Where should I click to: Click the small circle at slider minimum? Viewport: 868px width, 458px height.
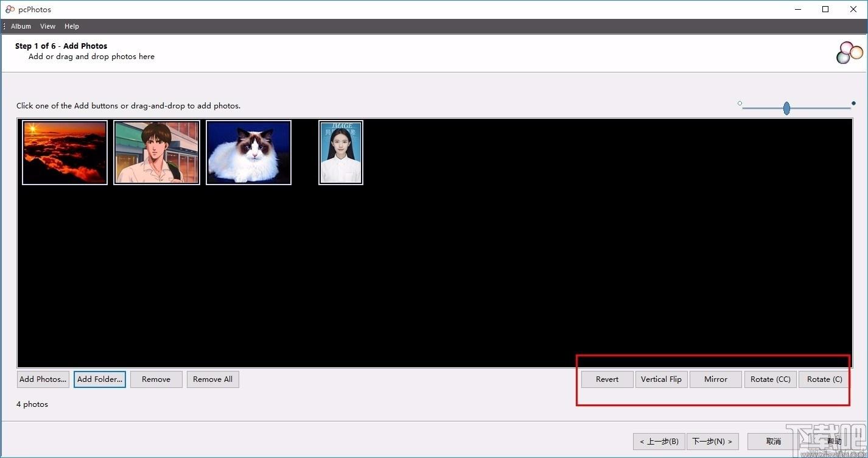point(740,104)
